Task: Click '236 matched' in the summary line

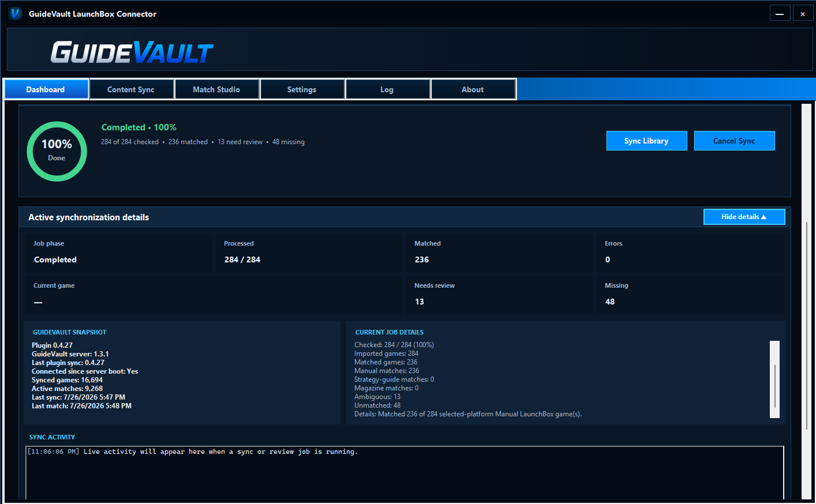Action: click(x=188, y=142)
